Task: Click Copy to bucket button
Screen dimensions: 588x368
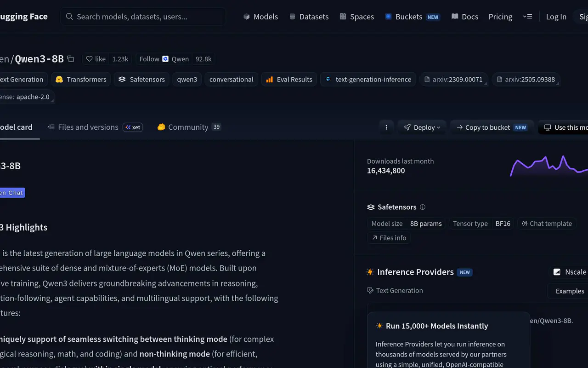Action: [x=492, y=127]
